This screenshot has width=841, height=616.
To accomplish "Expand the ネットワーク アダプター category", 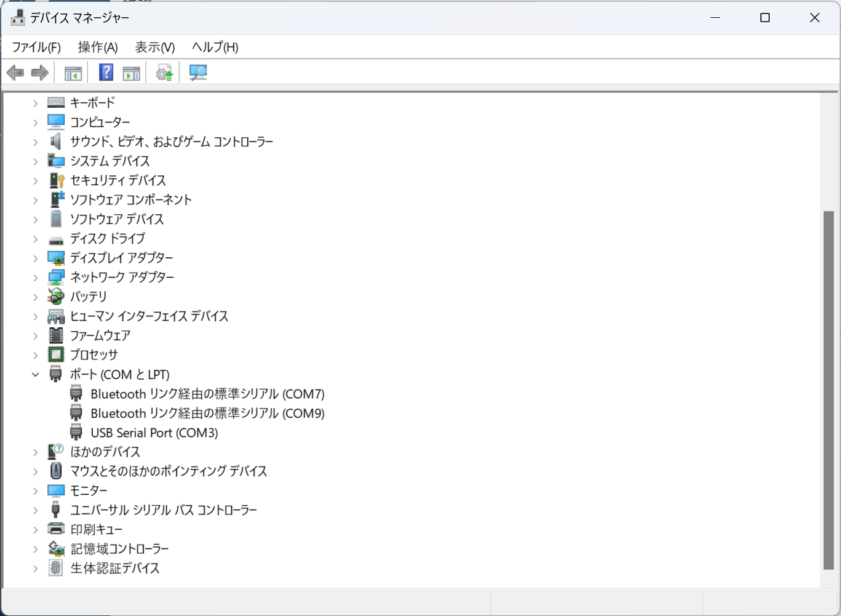I will click(x=35, y=277).
